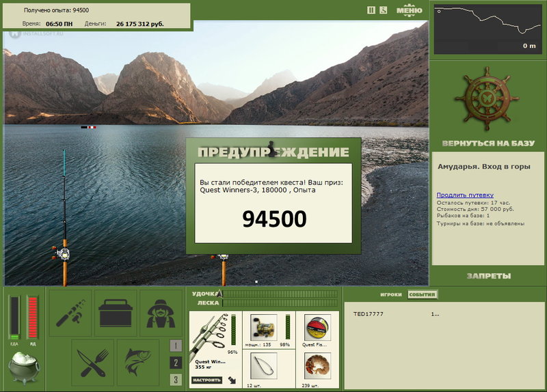
Task: Open the fishing rod tackle icon
Action: click(70, 313)
